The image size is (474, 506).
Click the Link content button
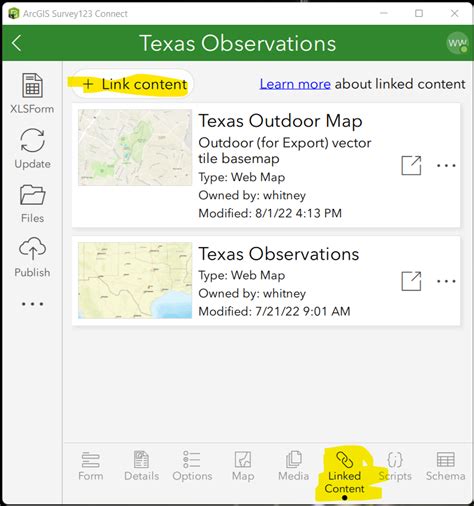pos(133,84)
